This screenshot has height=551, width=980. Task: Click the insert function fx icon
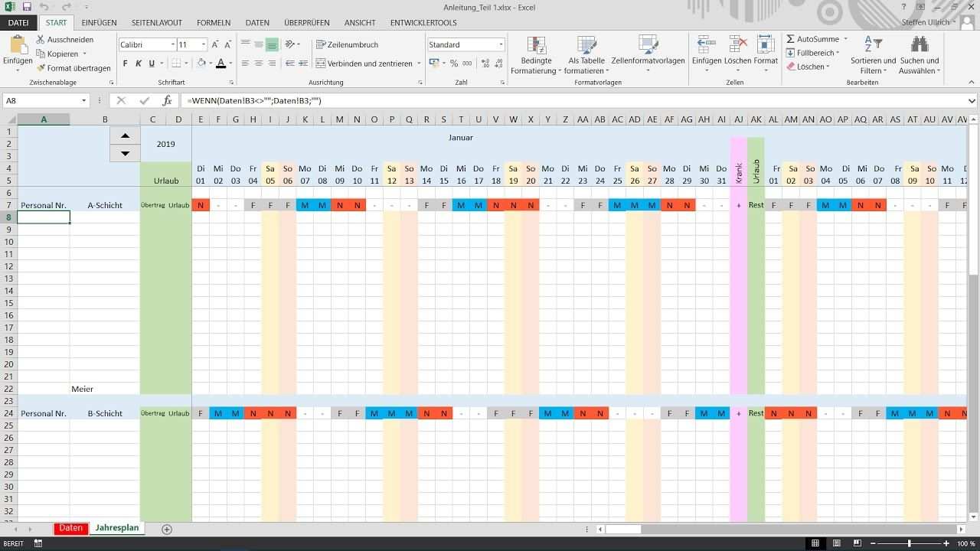167,100
